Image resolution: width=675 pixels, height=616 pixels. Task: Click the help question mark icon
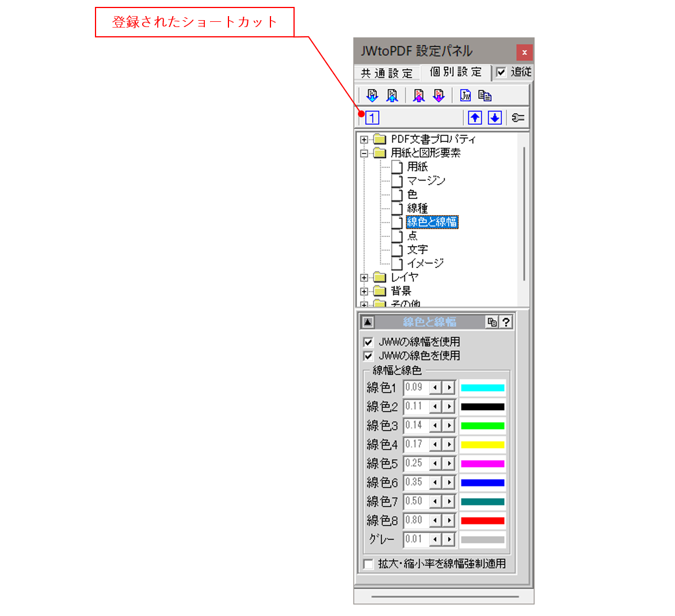(506, 322)
